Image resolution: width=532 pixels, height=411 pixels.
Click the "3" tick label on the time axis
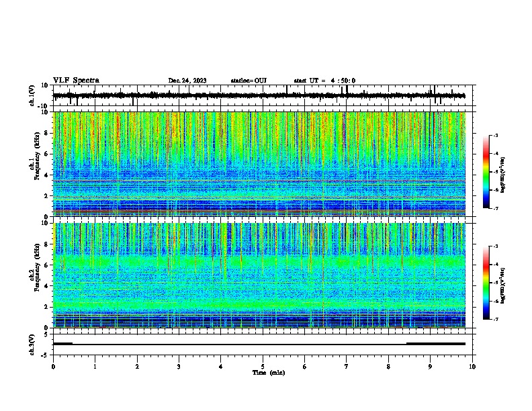[x=179, y=367]
